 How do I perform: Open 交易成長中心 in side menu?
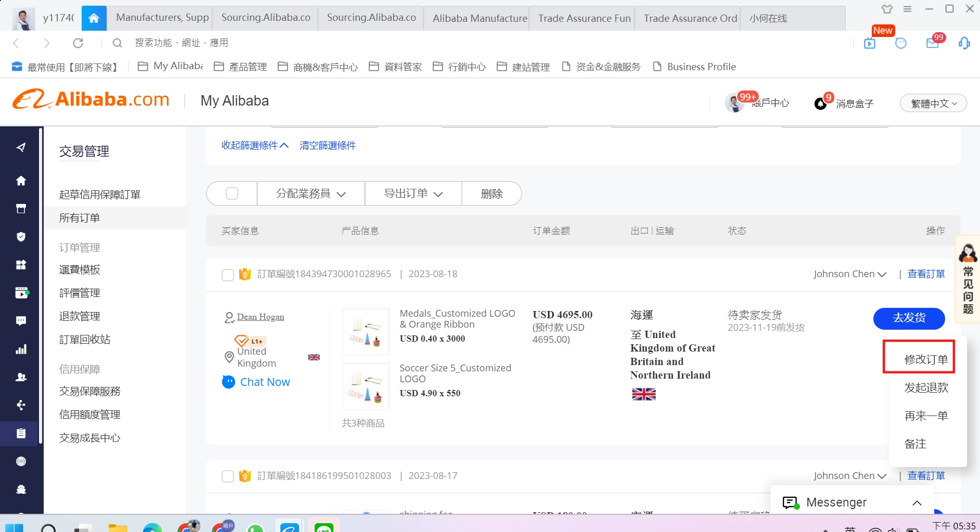pos(90,438)
